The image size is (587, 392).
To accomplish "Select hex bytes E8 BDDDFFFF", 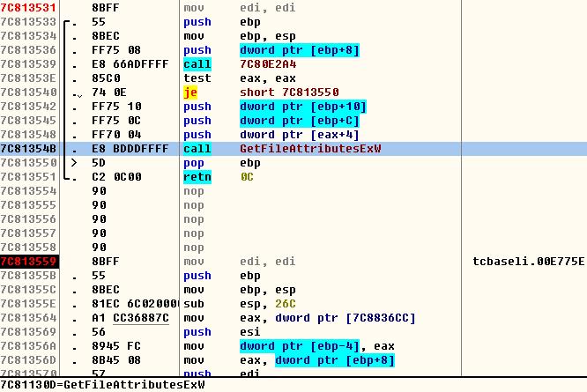I will coord(130,149).
